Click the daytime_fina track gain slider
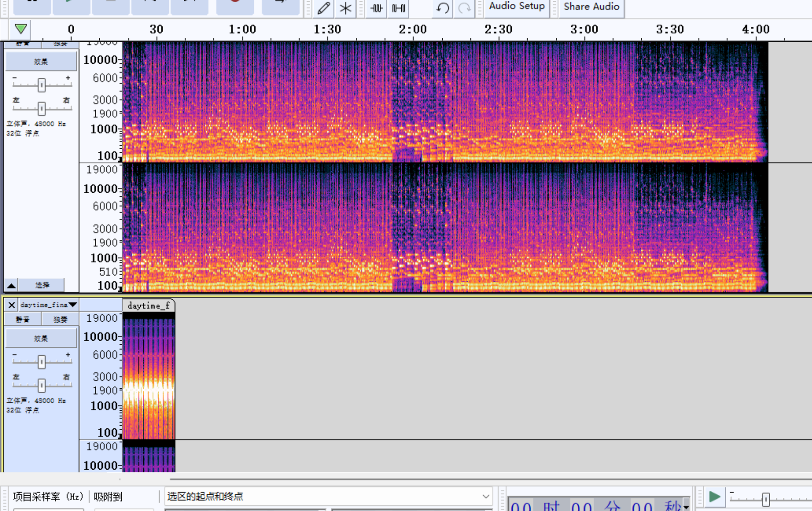The height and width of the screenshot is (511, 812). coord(41,361)
